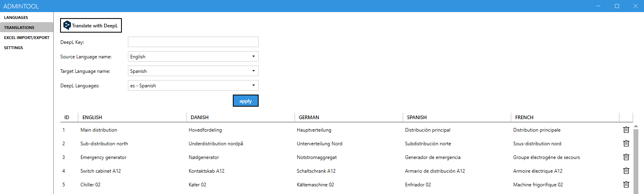Remove the Emergency generator translation row
Image resolution: width=644 pixels, height=194 pixels.
(626, 157)
